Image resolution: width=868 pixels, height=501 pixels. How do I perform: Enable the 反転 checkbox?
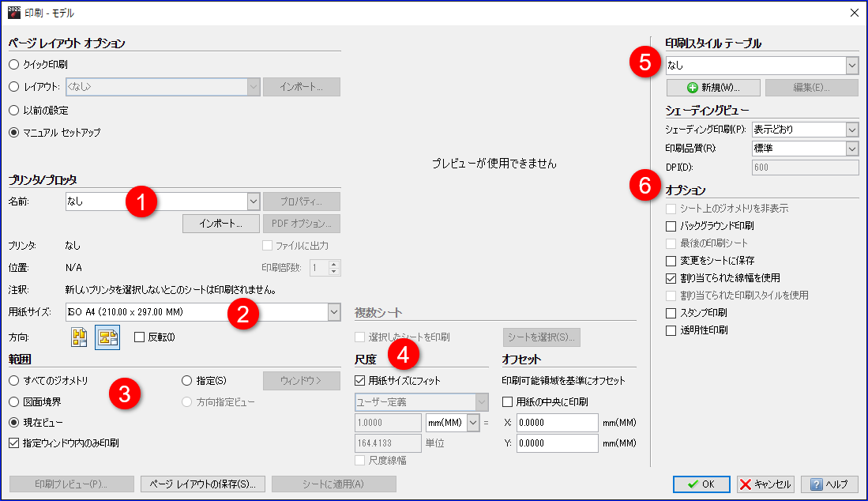point(140,337)
